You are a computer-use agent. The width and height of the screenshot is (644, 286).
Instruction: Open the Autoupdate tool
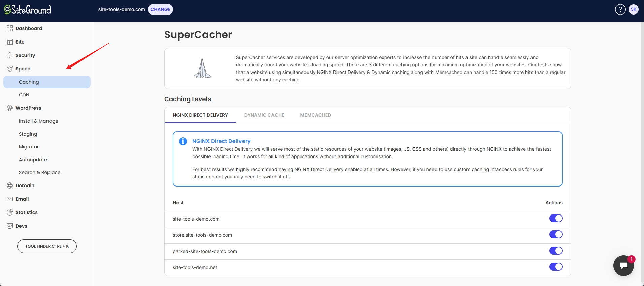(x=47, y=160)
